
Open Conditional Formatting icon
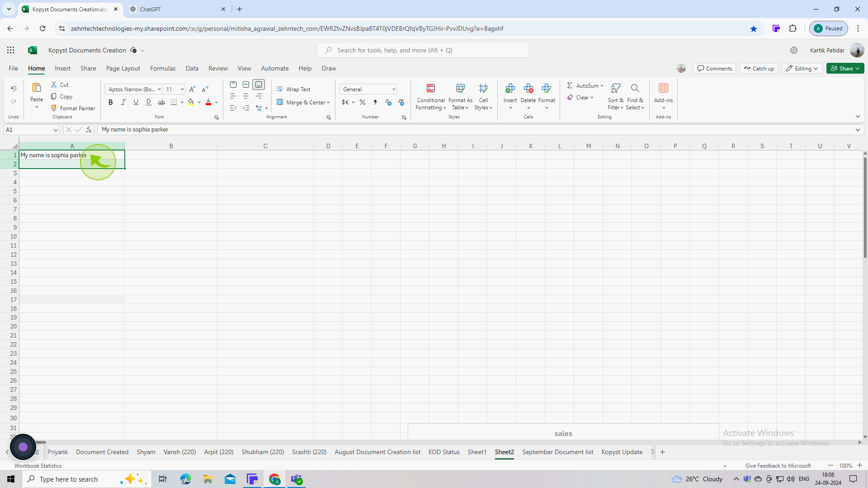coord(431,88)
